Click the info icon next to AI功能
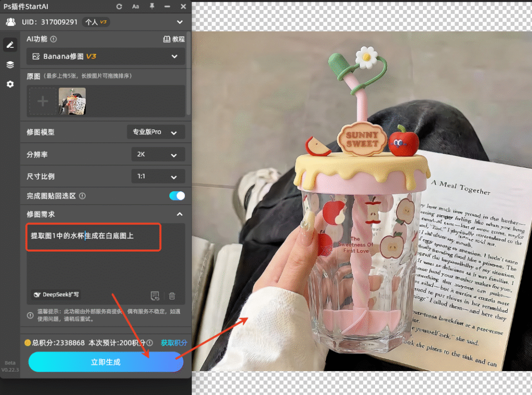This screenshot has width=532, height=395. point(54,39)
